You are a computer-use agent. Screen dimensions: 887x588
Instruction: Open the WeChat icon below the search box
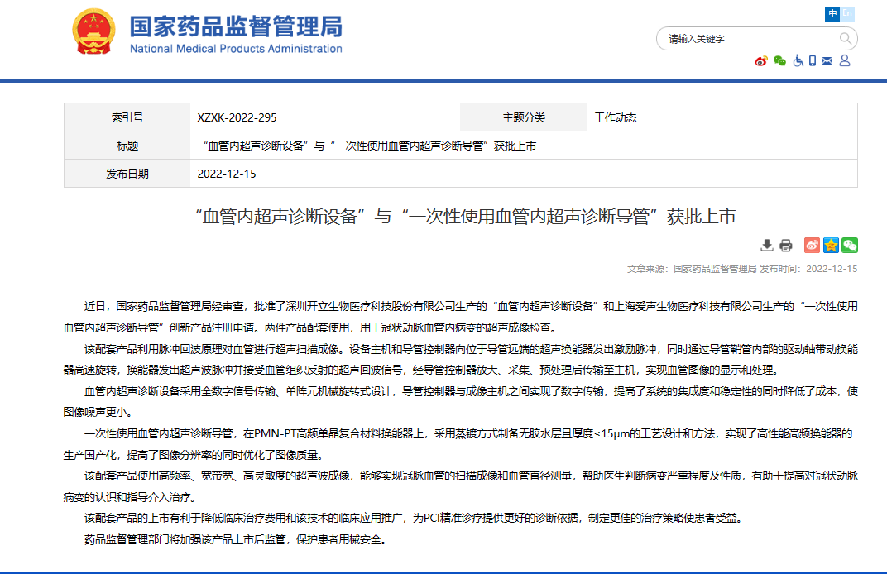779,60
